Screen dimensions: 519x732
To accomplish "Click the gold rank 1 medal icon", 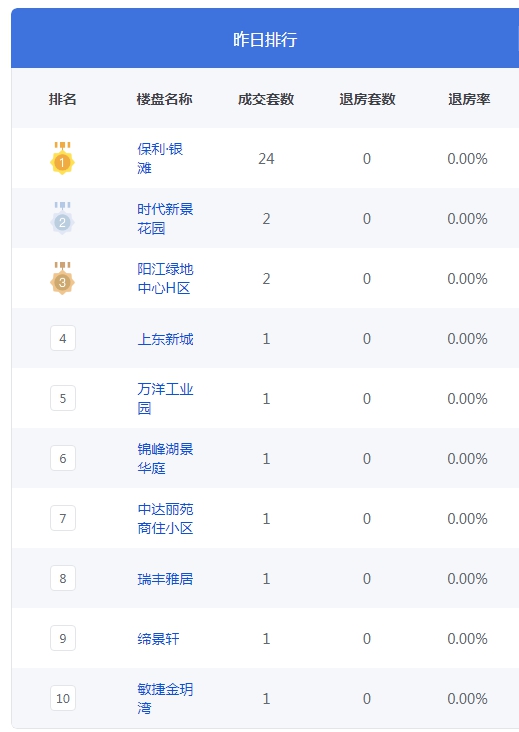I will pyautogui.click(x=63, y=158).
